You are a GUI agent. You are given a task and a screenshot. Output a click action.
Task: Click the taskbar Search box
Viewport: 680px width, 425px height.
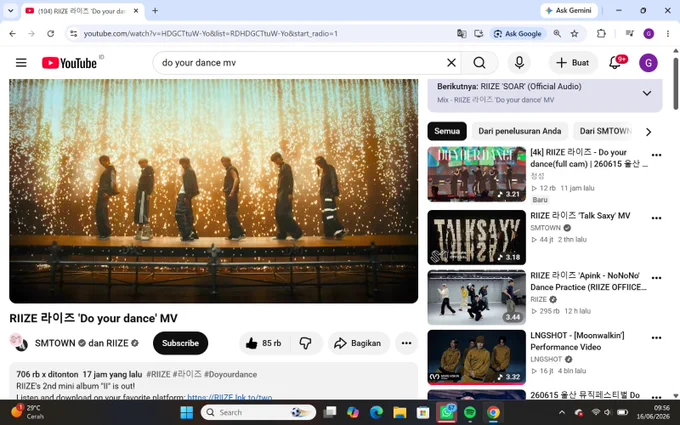tap(258, 412)
